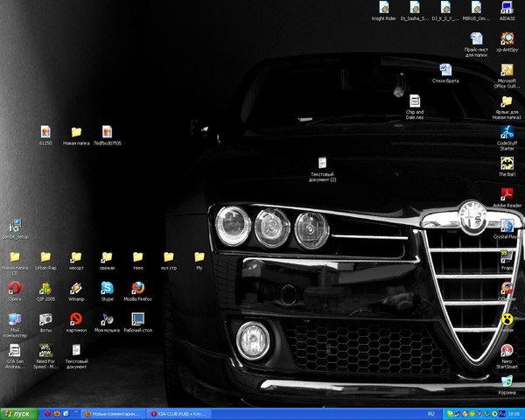Click the system tray clock 18:08

[515, 414]
